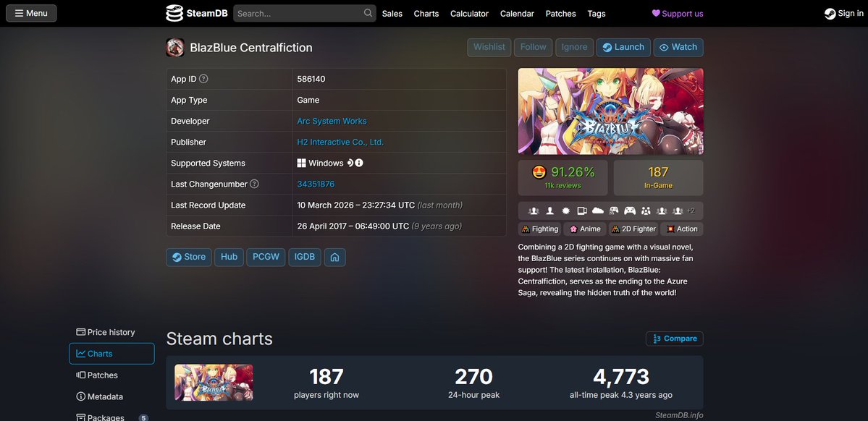Click the Windows logo in Supported Systems
The width and height of the screenshot is (868, 421).
[302, 163]
